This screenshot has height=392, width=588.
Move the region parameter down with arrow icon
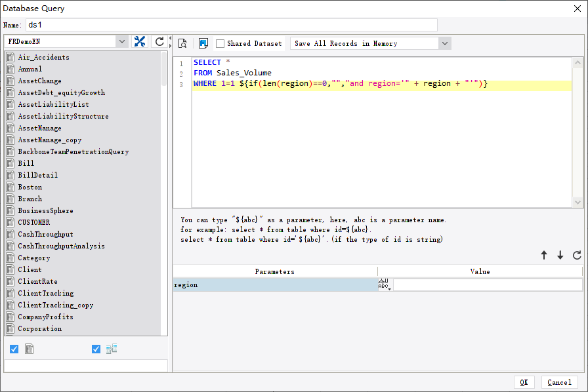point(561,256)
